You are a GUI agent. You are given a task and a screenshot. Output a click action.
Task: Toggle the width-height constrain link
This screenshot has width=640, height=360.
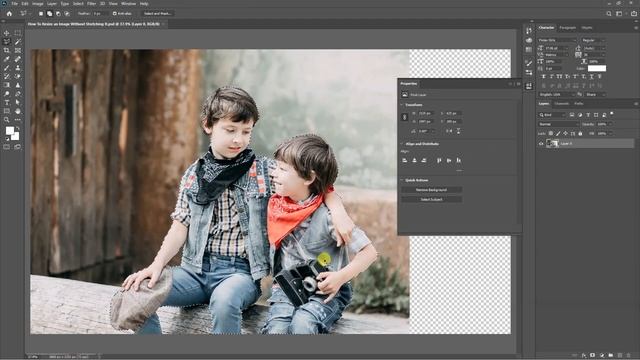click(x=404, y=117)
